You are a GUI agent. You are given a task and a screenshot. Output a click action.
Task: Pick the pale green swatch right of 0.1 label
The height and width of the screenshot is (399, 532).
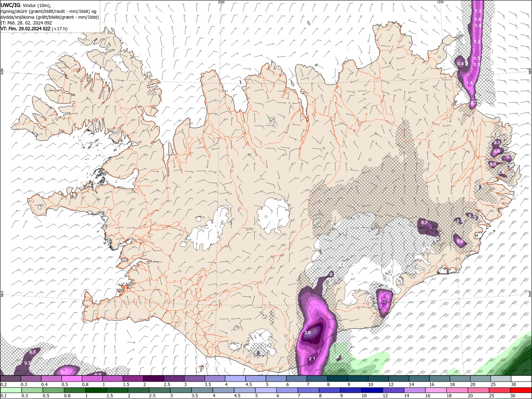pos(11,390)
